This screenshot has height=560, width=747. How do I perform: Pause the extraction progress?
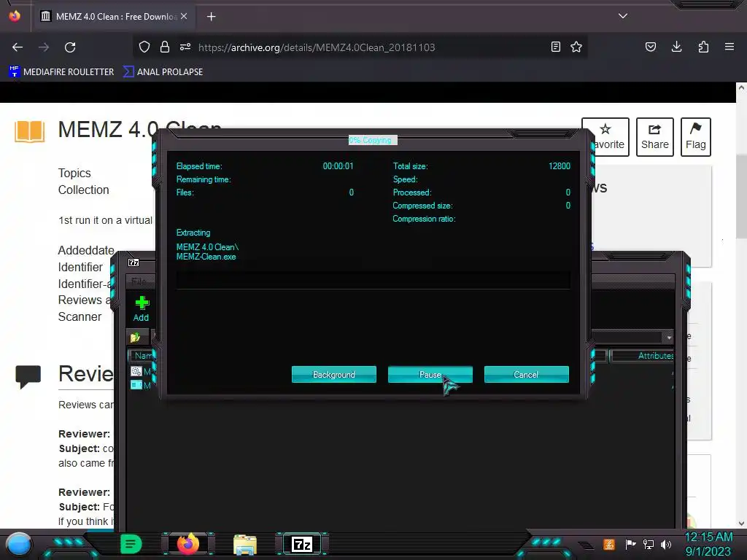point(430,374)
